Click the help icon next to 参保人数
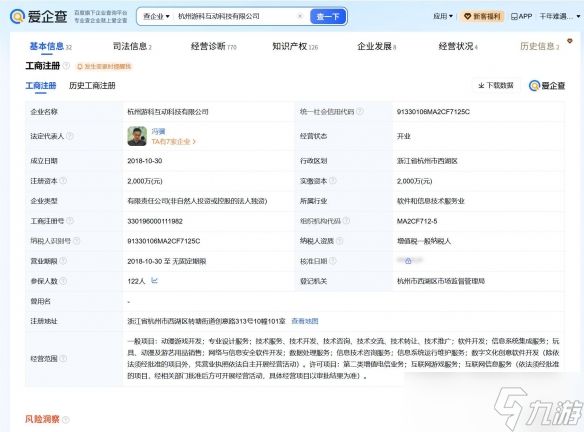 pyautogui.click(x=63, y=281)
